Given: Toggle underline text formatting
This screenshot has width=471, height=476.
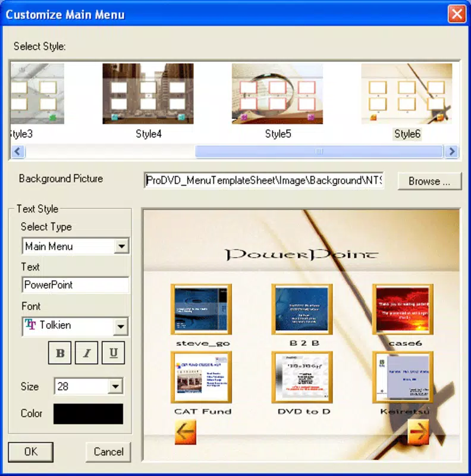Looking at the screenshot, I should pos(113,353).
